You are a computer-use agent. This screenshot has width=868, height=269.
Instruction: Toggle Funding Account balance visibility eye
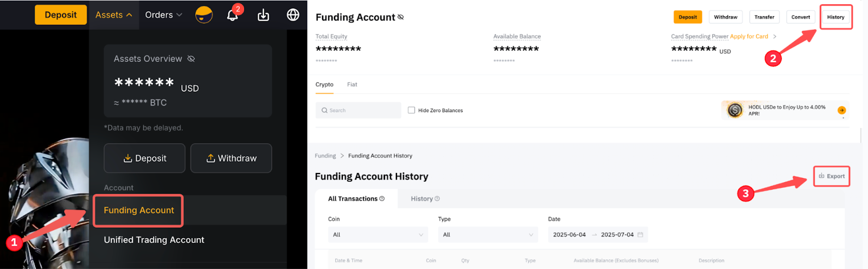pyautogui.click(x=400, y=17)
